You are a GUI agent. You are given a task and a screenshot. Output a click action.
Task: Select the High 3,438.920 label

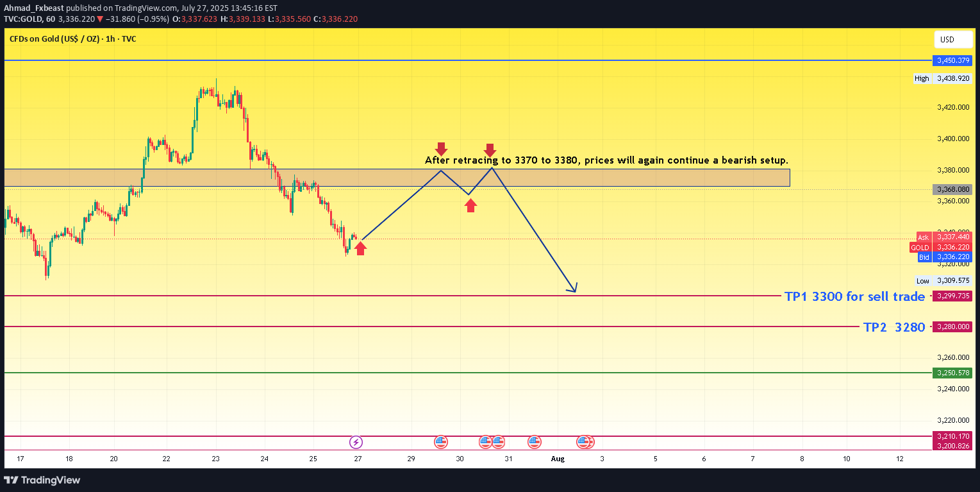[943, 78]
